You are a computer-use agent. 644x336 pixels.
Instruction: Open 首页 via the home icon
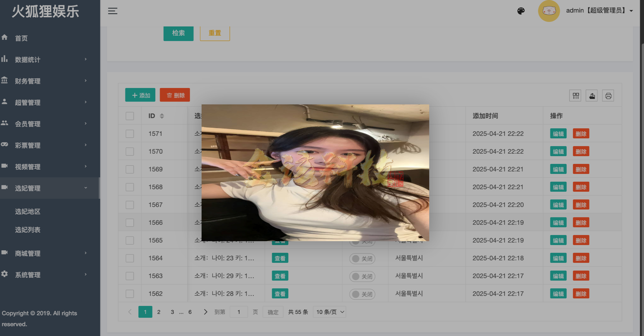(5, 38)
